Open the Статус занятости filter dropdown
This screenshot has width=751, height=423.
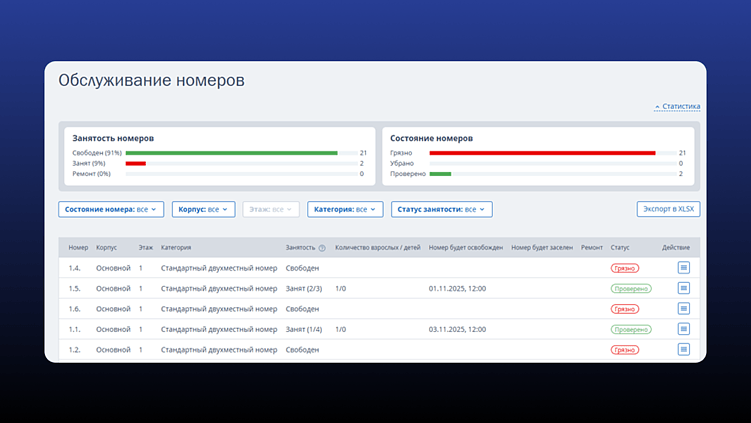coord(442,209)
